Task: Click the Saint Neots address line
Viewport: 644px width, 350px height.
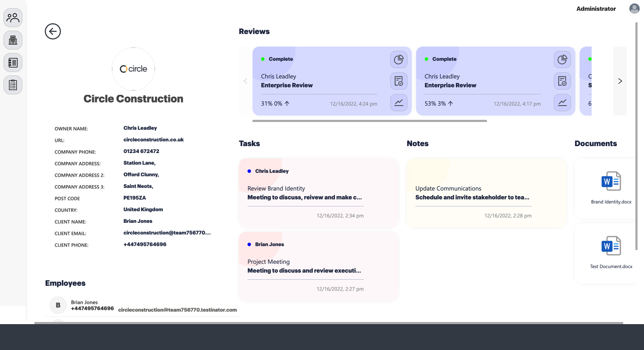Action: pyautogui.click(x=138, y=186)
